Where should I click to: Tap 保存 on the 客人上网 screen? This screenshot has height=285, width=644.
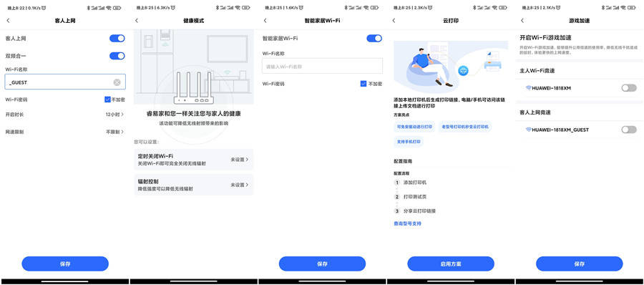coord(65,264)
